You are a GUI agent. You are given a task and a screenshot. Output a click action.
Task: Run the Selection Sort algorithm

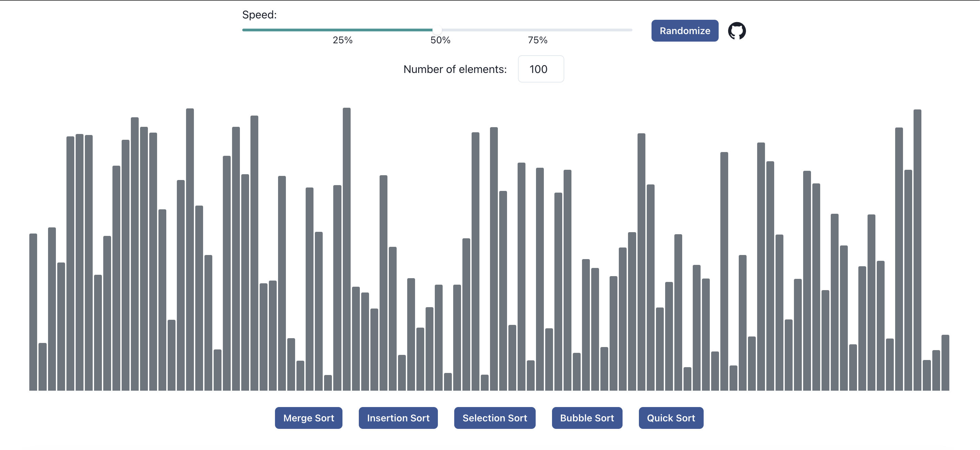coord(494,418)
